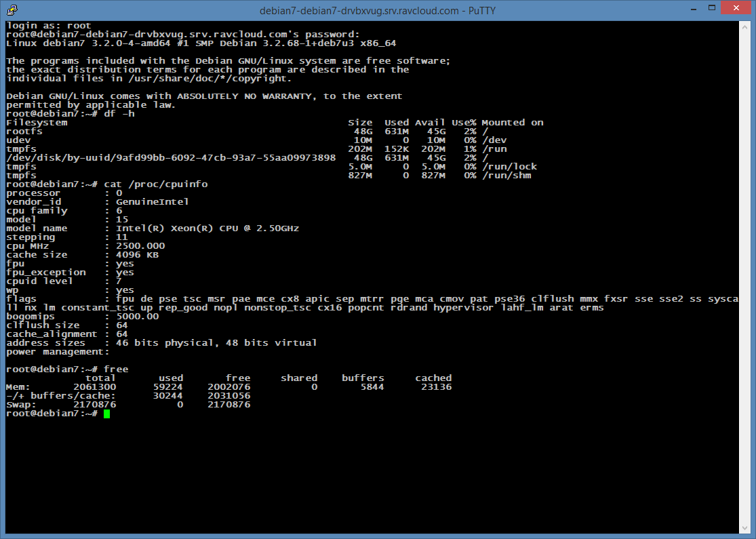
Task: Click the Mem total value 2061300
Action: [x=95, y=387]
